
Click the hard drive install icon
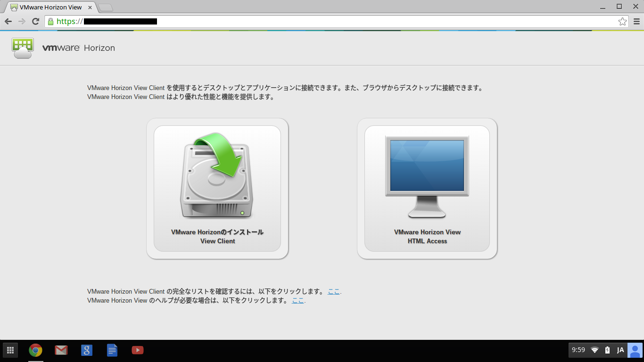click(217, 175)
